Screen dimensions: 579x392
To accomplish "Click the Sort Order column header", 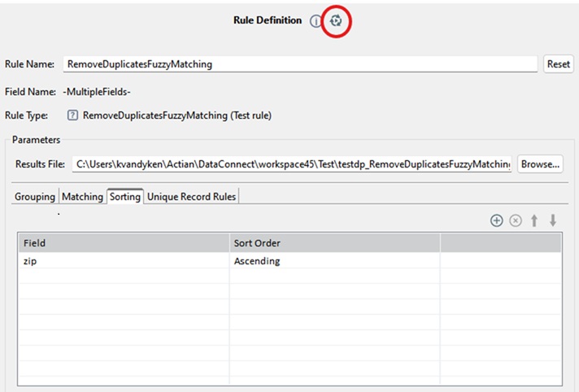I will pos(333,243).
